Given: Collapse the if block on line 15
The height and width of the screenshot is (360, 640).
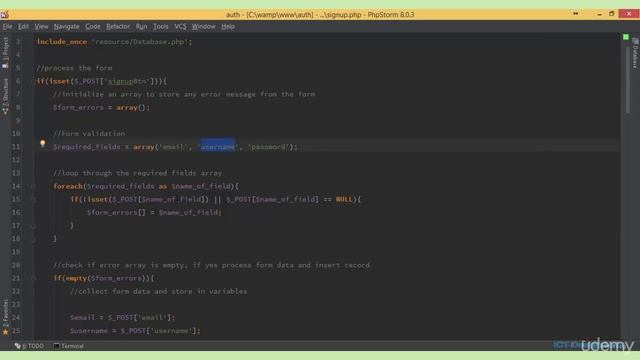Looking at the screenshot, I should tap(33, 199).
